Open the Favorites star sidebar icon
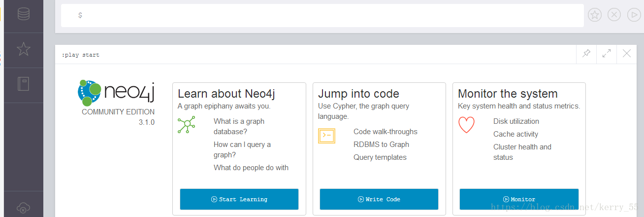The image size is (644, 217). (x=24, y=49)
